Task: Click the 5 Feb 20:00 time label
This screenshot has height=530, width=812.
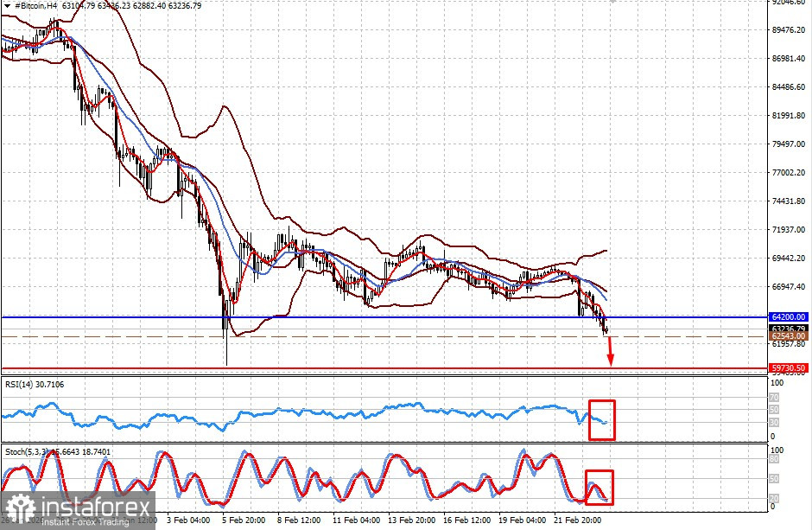Action: point(244,520)
